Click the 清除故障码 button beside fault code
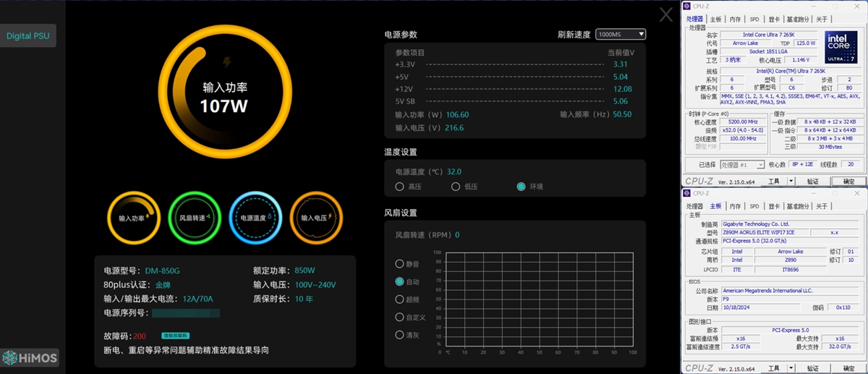This screenshot has width=868, height=374. [175, 336]
